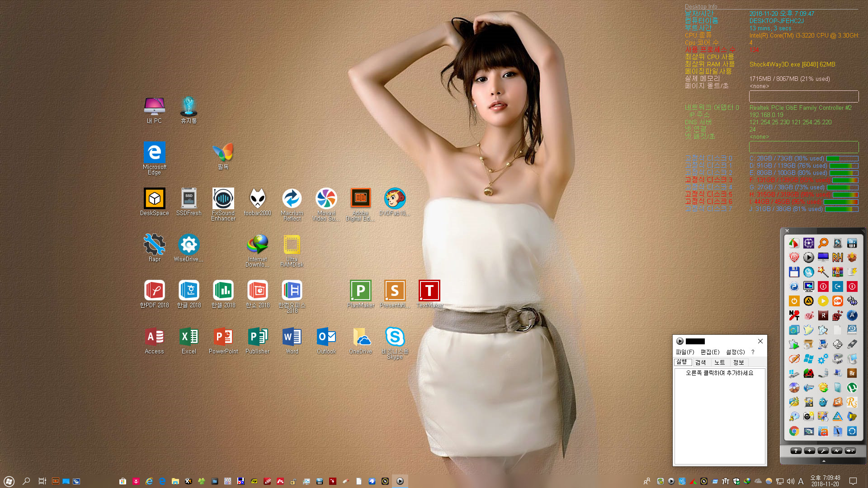
Task: Click orange power button launcher icon
Action: coord(794,301)
